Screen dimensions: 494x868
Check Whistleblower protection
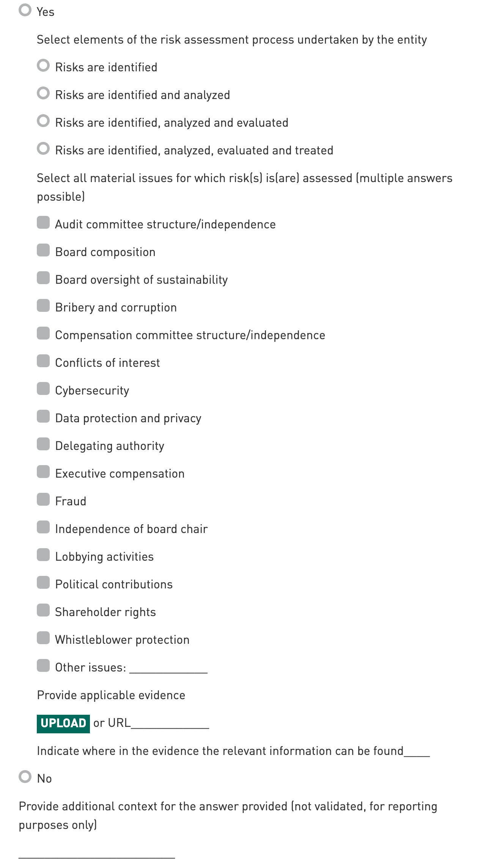pyautogui.click(x=43, y=638)
